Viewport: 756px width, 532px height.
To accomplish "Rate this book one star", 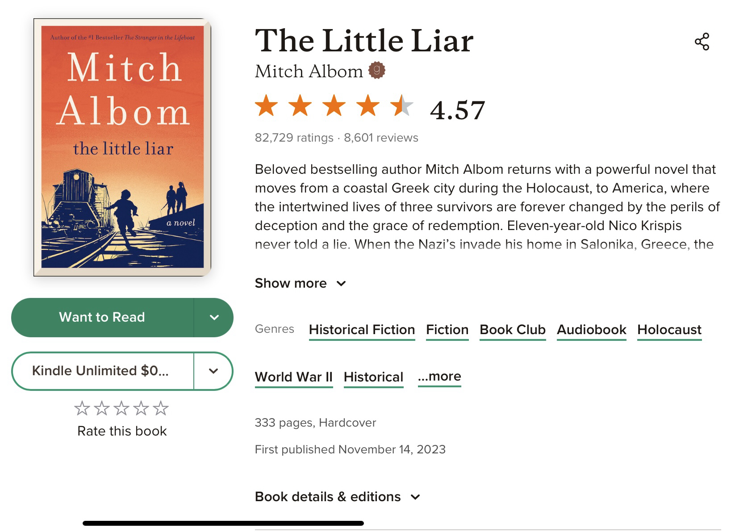I will (x=82, y=408).
